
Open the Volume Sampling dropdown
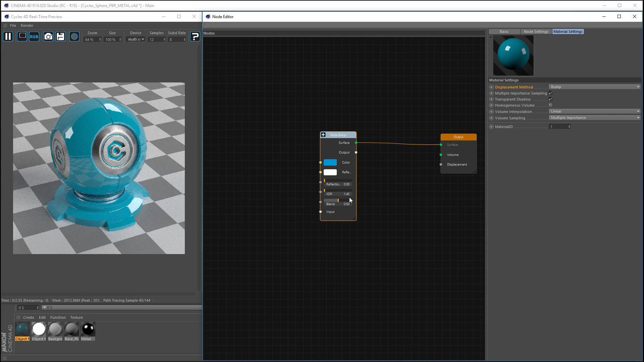594,118
